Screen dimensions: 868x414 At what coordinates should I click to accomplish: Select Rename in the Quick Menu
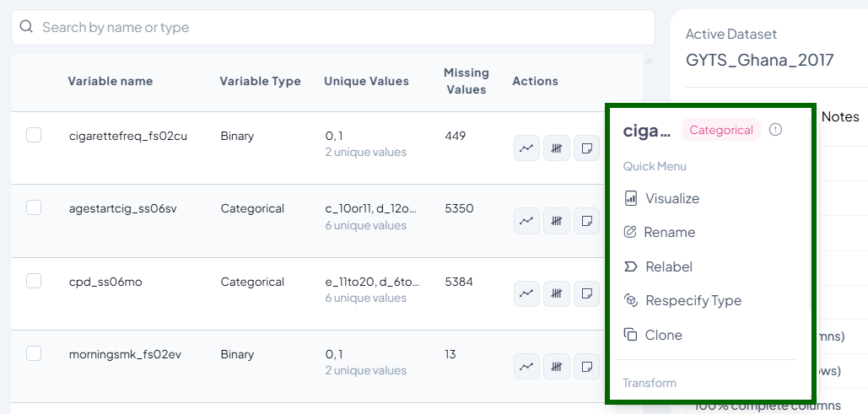[x=669, y=233]
